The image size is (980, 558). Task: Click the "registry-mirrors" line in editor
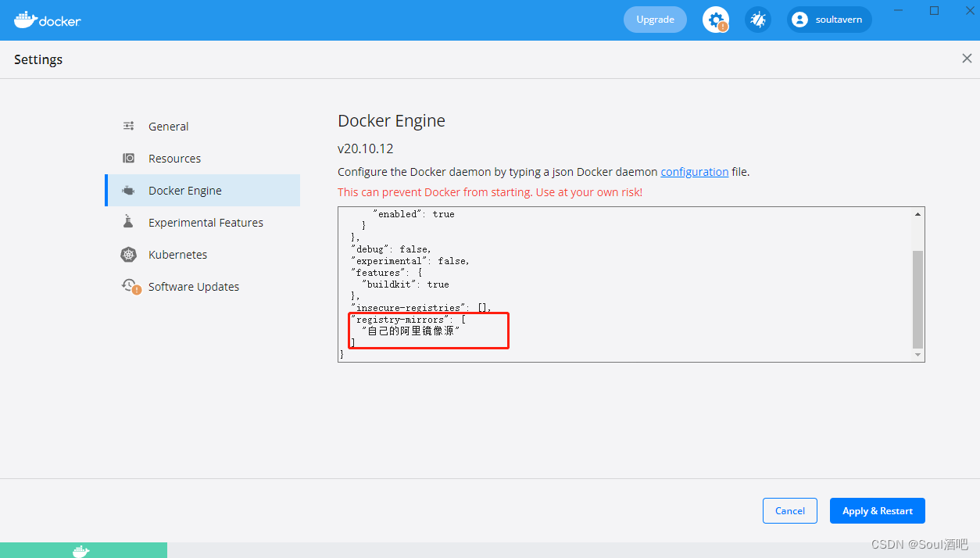point(410,320)
